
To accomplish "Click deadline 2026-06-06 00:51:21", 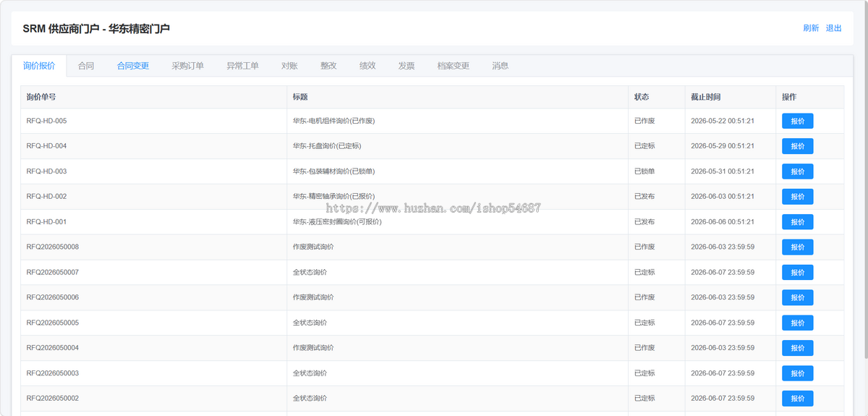I will (x=723, y=222).
